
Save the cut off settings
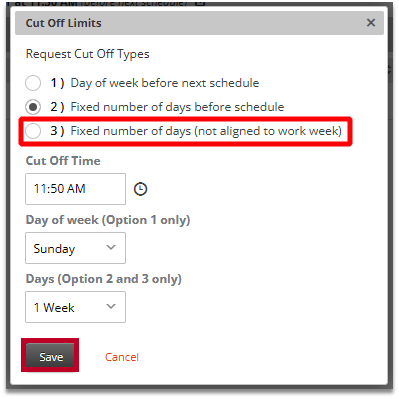click(x=50, y=356)
